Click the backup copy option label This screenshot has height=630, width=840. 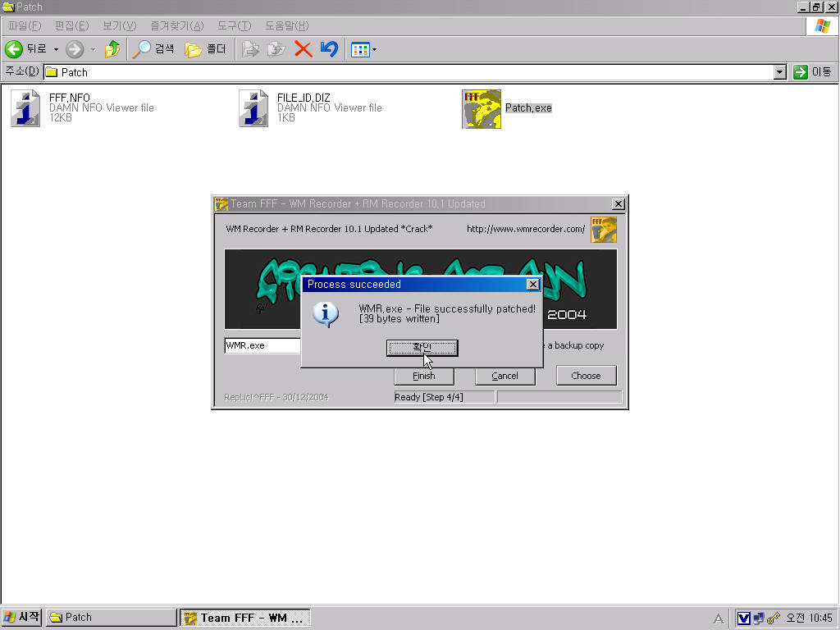(575, 345)
